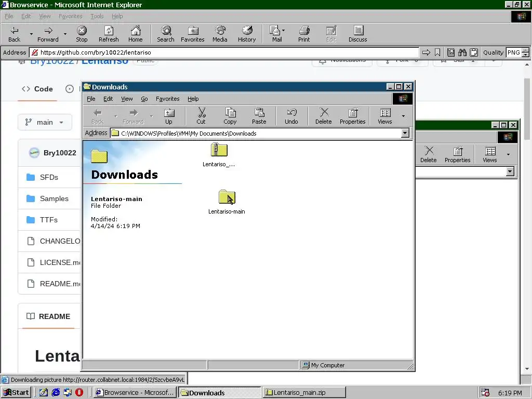
Task: Click the Discuss toolbar button
Action: coord(357,34)
